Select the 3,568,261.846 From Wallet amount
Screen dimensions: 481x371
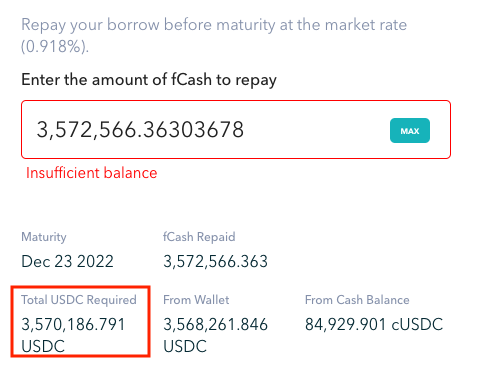coord(215,324)
